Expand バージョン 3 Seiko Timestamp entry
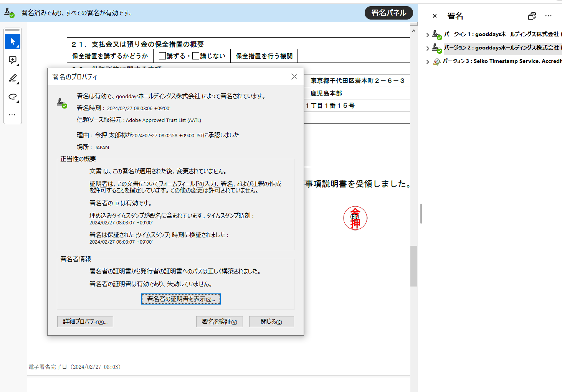The image size is (562, 392). click(x=428, y=62)
